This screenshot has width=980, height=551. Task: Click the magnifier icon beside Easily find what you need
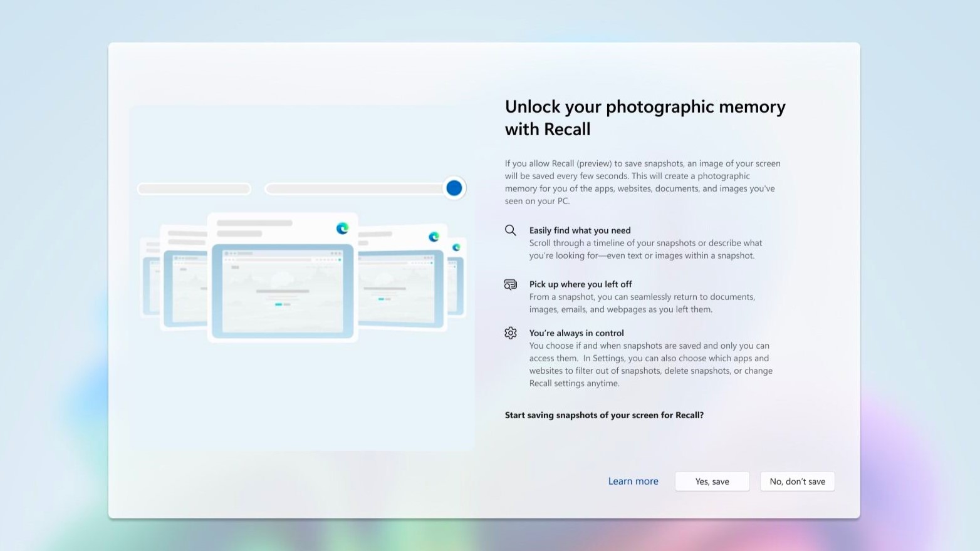coord(511,230)
